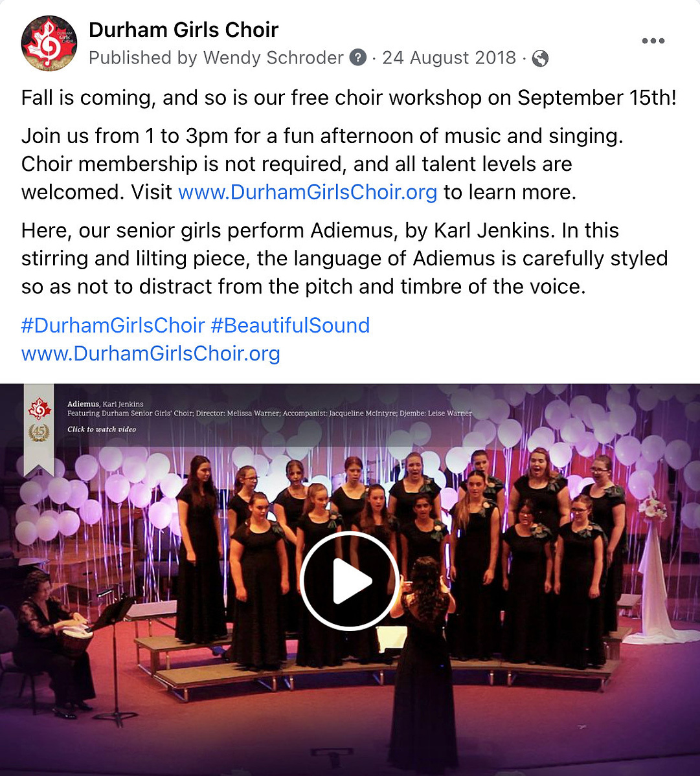Open the Durham Girls Choir page name
This screenshot has width=700, height=776.
pyautogui.click(x=184, y=30)
